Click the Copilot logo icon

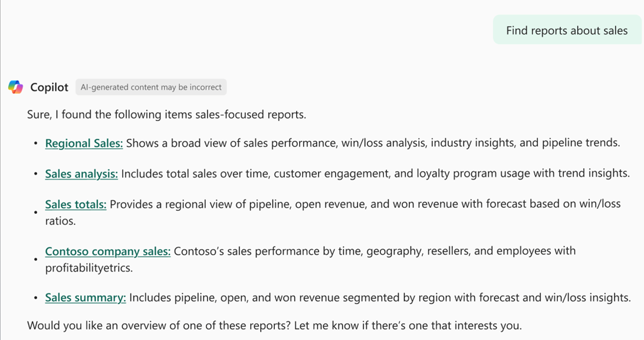[x=15, y=87]
